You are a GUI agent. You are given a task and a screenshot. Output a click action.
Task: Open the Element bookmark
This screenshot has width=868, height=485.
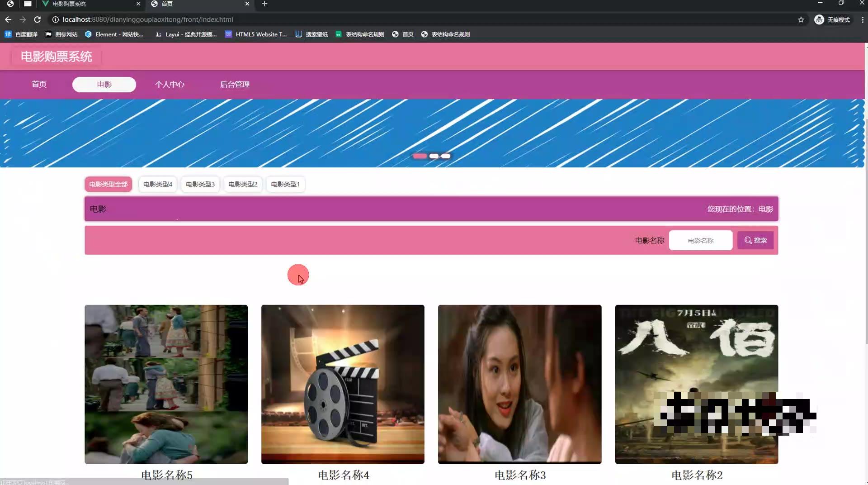click(114, 34)
